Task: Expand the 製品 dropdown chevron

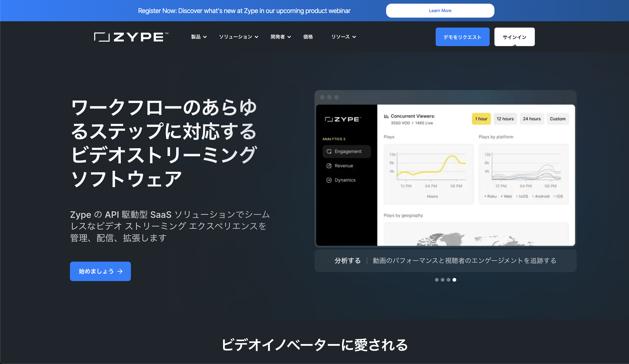Action: pos(205,37)
